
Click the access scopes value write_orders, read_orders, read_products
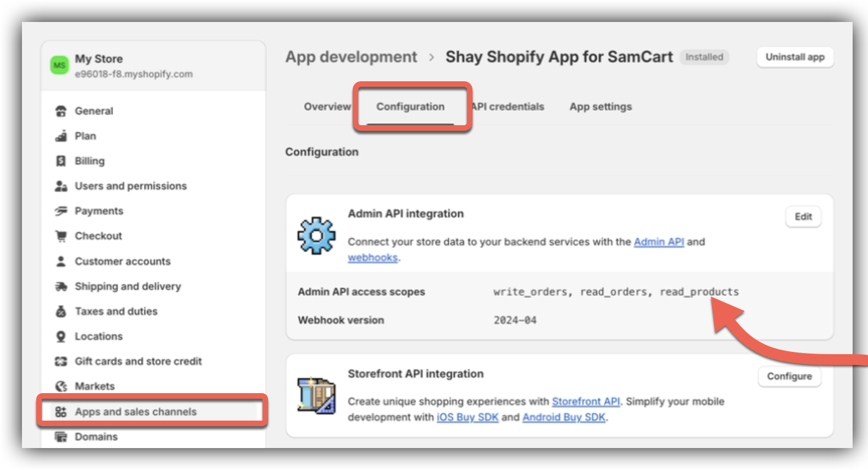616,292
